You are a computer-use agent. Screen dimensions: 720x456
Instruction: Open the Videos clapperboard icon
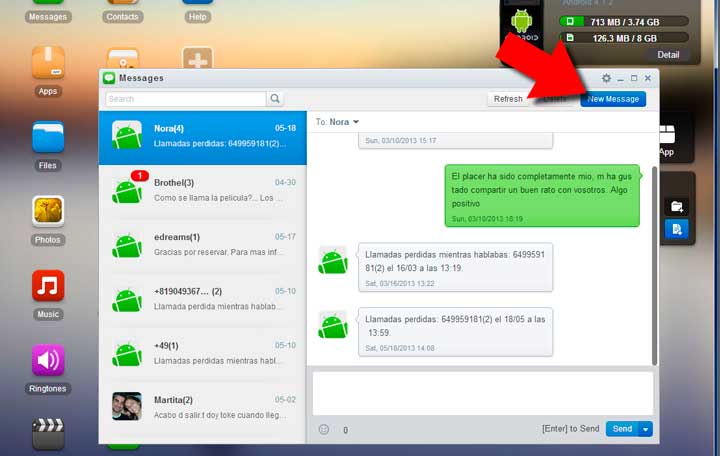[48, 433]
